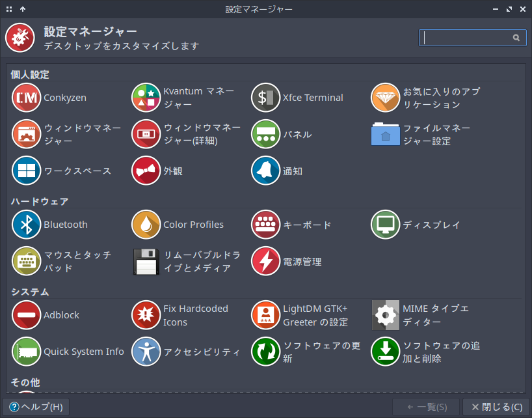The width and height of the screenshot is (532, 418).
Task: Launch Quick System Info
Action: pyautogui.click(x=68, y=352)
